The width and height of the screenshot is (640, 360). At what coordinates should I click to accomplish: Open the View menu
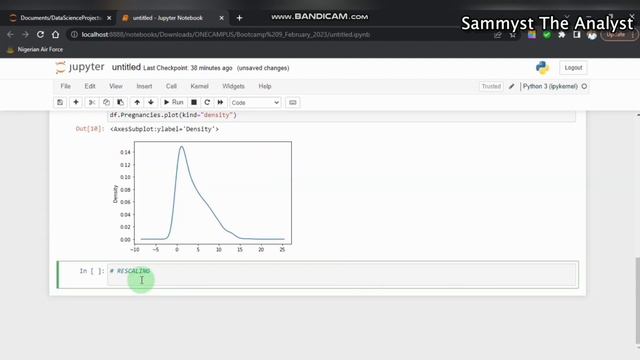click(116, 86)
